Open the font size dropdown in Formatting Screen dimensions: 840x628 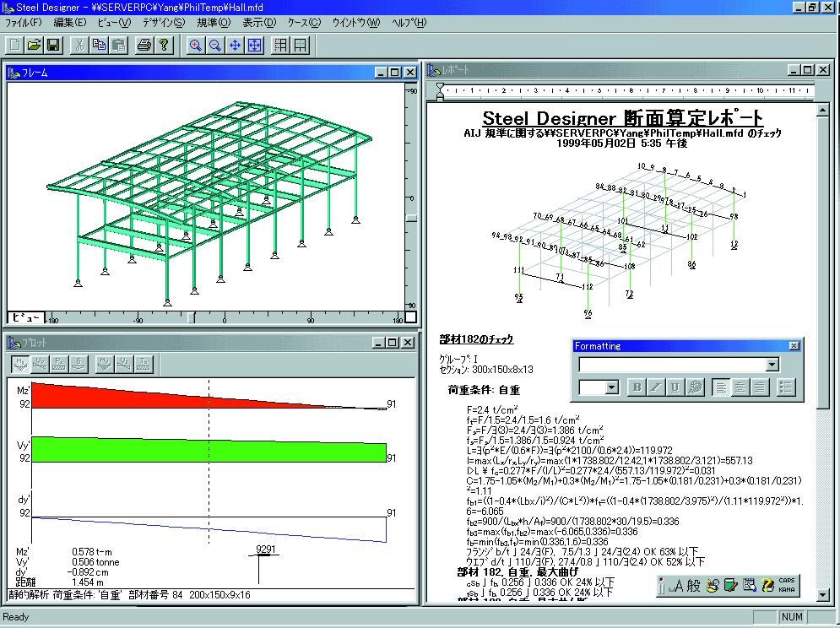coord(612,387)
